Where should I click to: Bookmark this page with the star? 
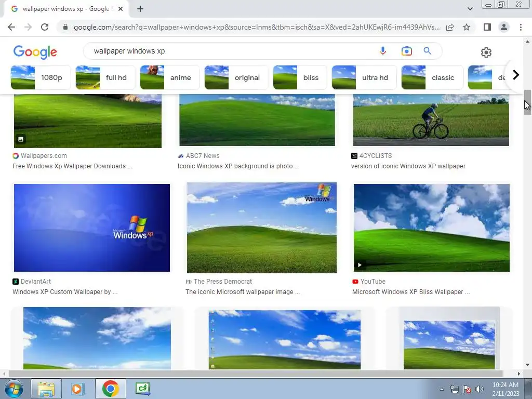(x=467, y=27)
